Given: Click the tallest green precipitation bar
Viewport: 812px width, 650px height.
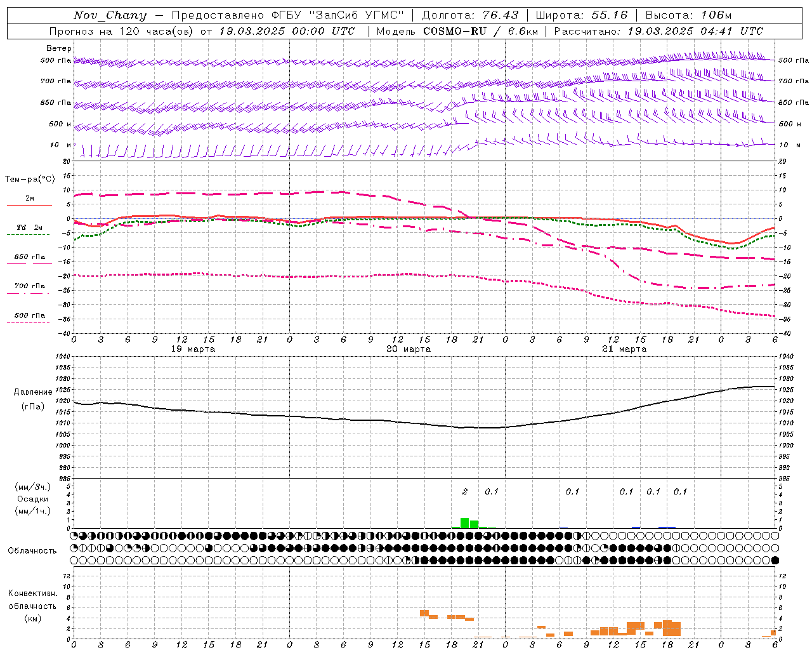Looking at the screenshot, I should (464, 523).
